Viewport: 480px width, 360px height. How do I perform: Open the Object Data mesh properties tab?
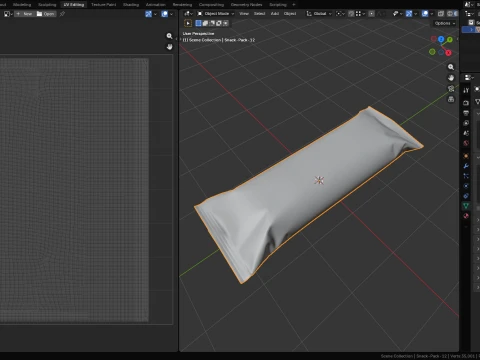466,206
